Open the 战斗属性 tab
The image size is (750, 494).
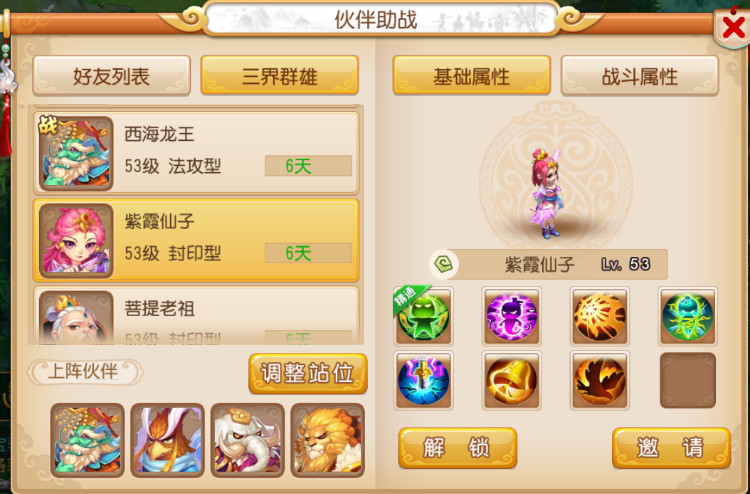tap(640, 76)
